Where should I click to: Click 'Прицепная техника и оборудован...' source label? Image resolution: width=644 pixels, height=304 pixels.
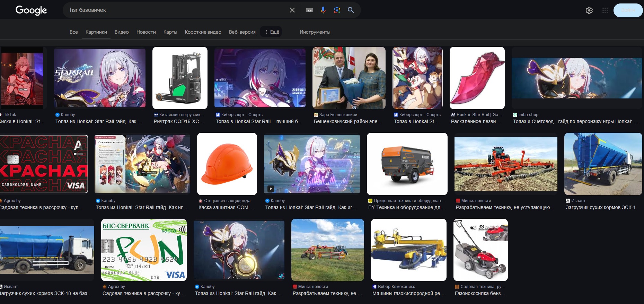[x=409, y=201]
